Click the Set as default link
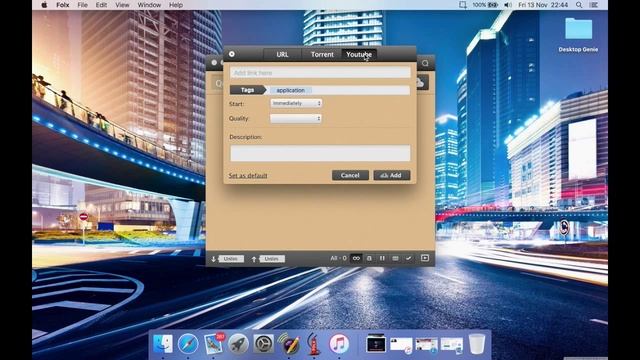This screenshot has width=640, height=360. (248, 176)
